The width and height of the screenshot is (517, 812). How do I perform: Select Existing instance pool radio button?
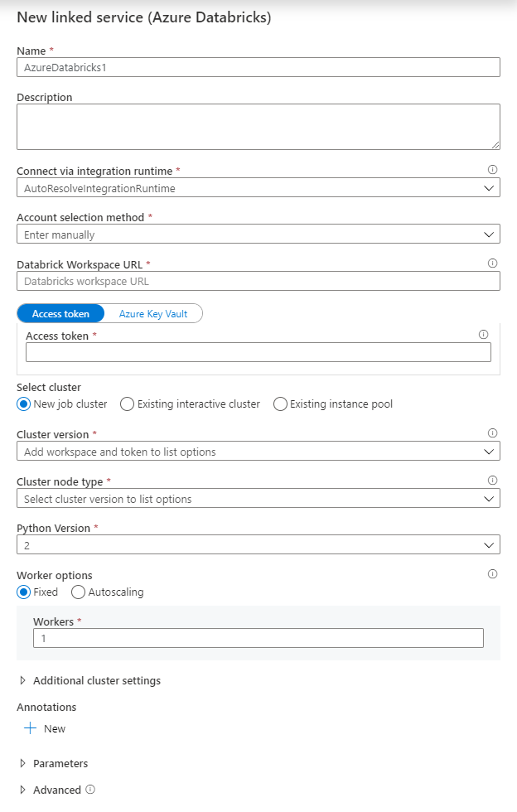tap(280, 404)
